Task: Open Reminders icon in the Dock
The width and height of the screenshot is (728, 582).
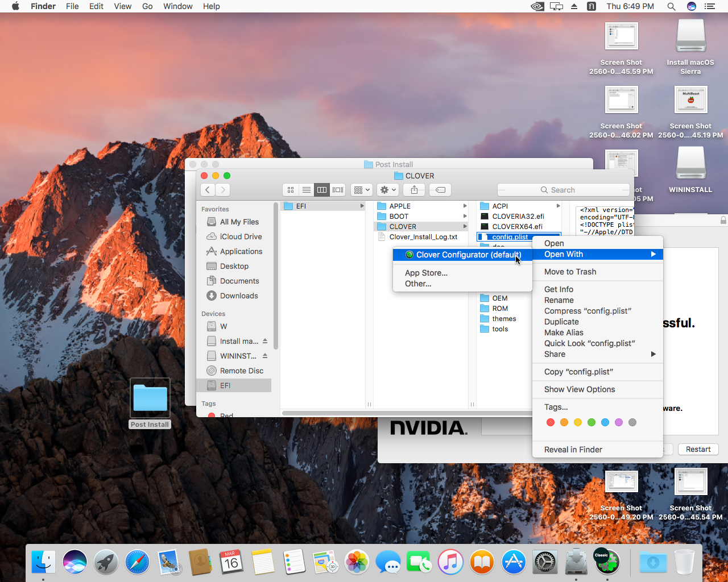Action: 294,562
